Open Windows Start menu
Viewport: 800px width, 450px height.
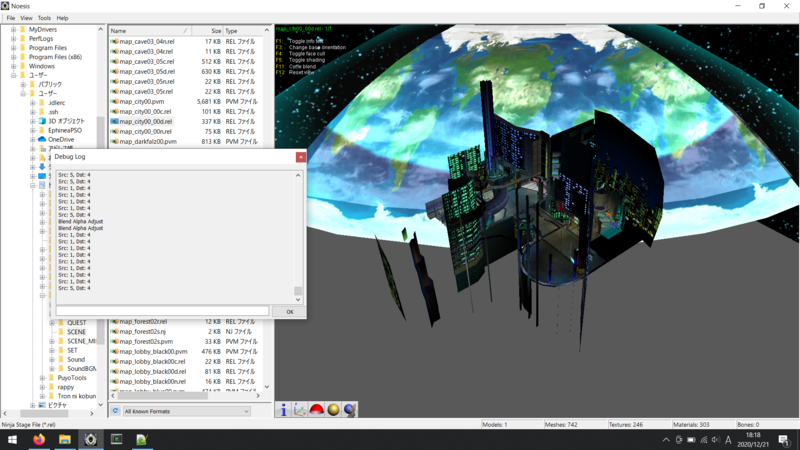12,439
